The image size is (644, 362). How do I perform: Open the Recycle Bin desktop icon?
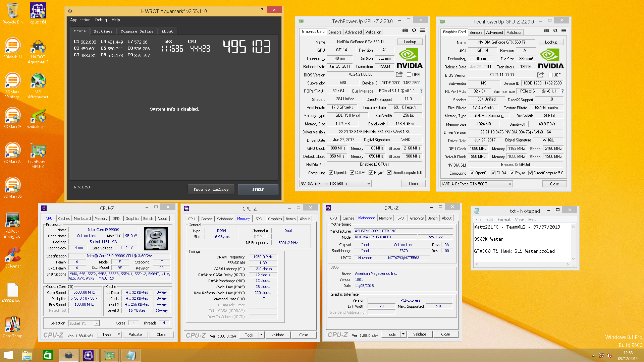tap(13, 13)
